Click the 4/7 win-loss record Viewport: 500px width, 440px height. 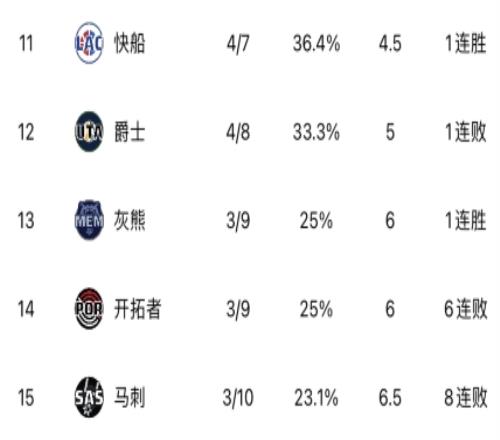(x=238, y=44)
